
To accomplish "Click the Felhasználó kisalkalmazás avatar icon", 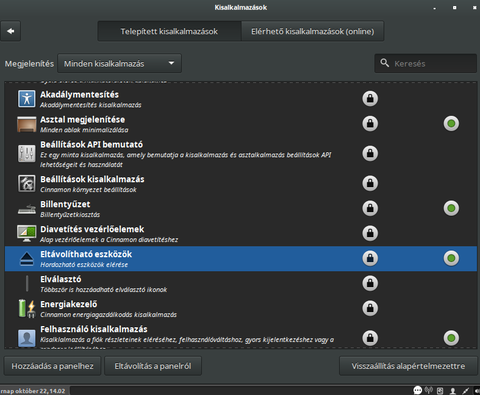I will (27, 338).
